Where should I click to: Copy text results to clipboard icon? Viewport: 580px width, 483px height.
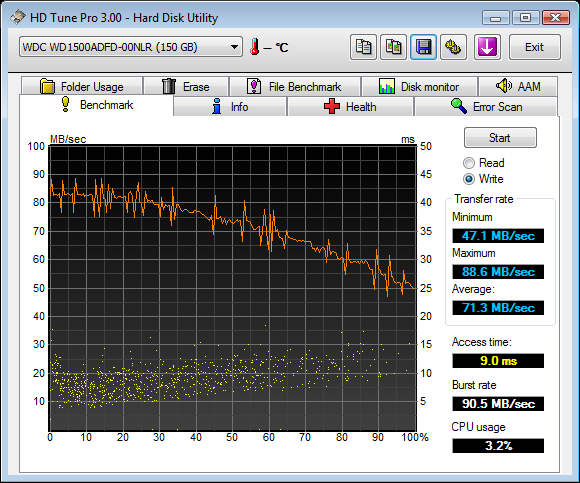363,47
